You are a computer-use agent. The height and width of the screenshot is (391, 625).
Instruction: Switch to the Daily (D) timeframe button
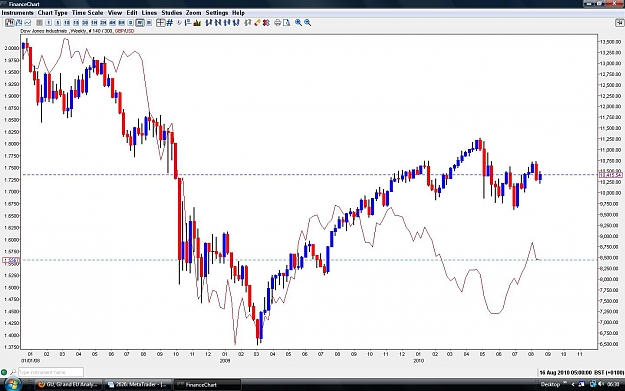point(130,23)
